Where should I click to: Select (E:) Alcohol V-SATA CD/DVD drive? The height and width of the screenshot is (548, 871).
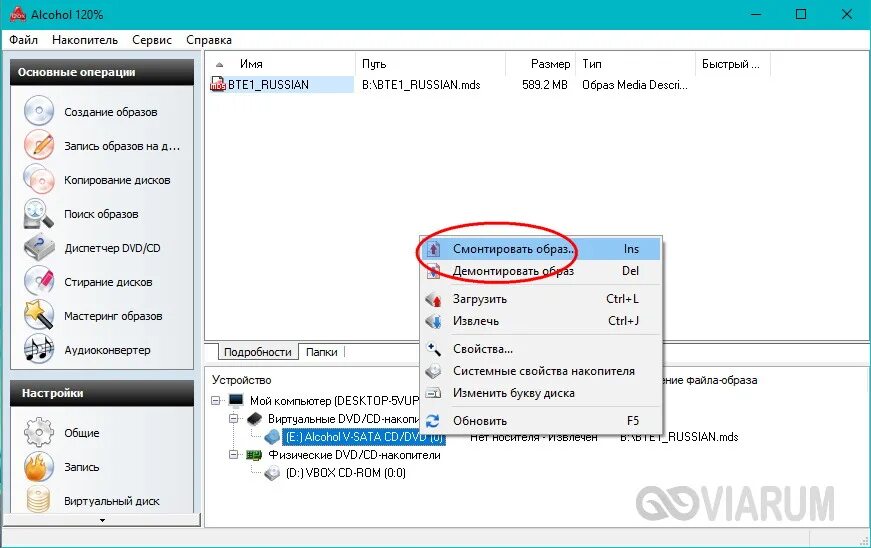point(364,437)
